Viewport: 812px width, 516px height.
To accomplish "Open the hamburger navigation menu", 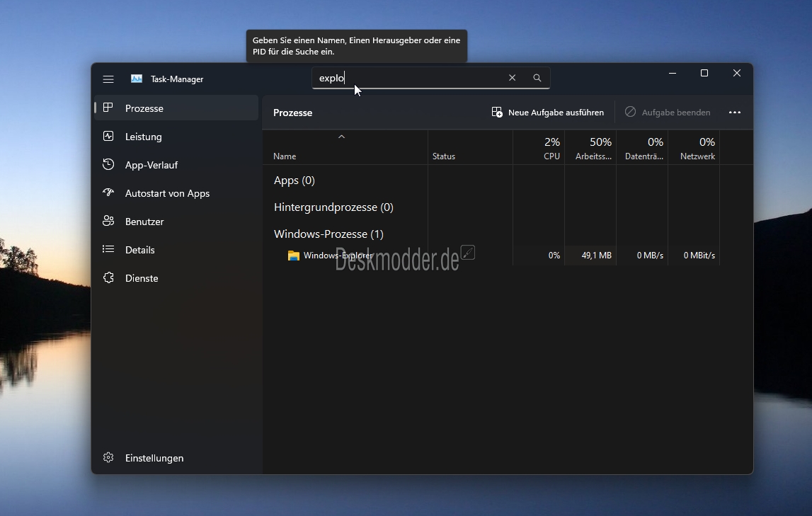I will [x=108, y=79].
